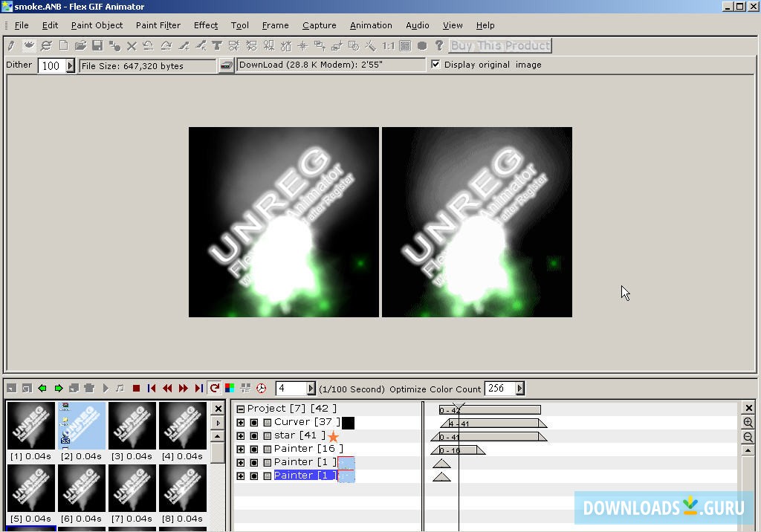Click the music note audio icon
Viewport: 761px width, 532px height.
pos(120,389)
